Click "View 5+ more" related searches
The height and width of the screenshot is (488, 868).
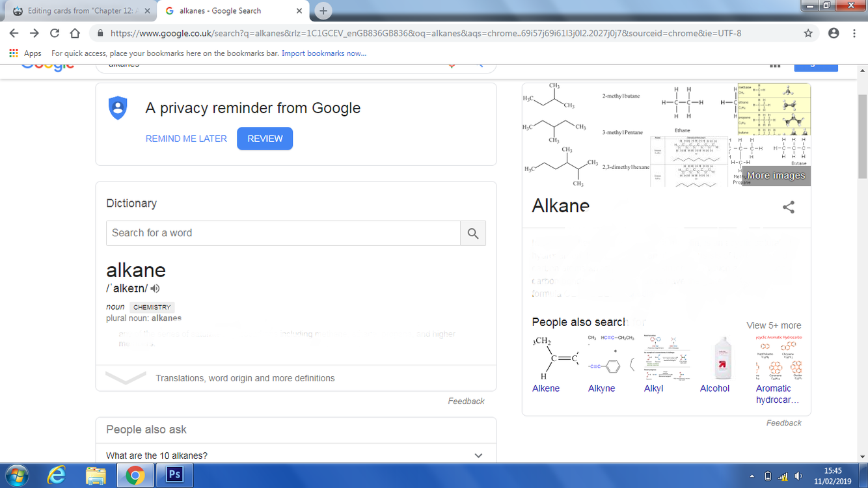point(774,325)
